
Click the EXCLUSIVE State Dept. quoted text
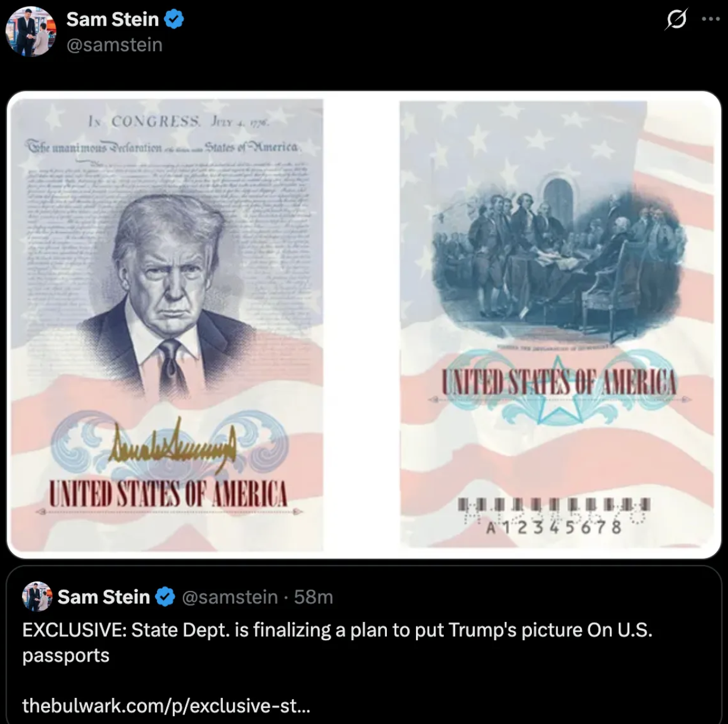tap(337, 642)
